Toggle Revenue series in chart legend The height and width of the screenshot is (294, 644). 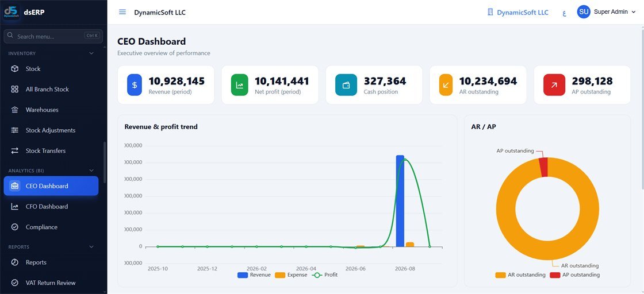point(254,275)
